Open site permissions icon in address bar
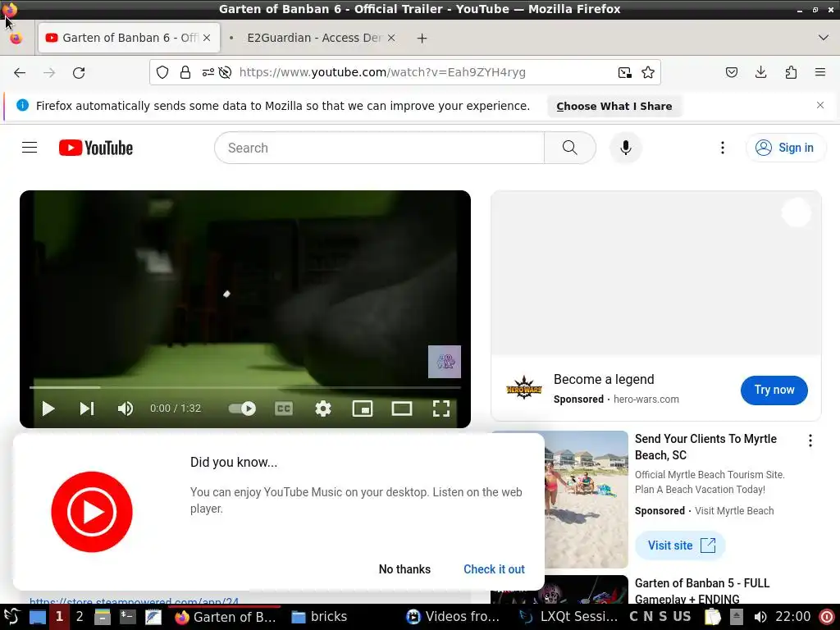840x630 pixels. pyautogui.click(x=208, y=72)
